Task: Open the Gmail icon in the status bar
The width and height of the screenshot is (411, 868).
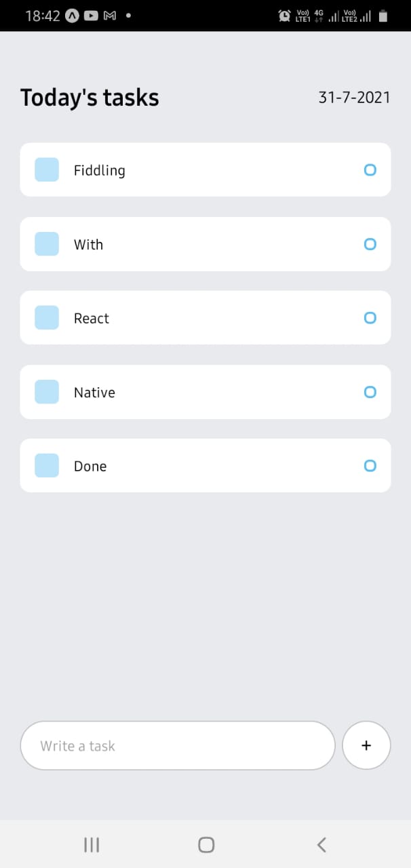Action: pos(109,16)
